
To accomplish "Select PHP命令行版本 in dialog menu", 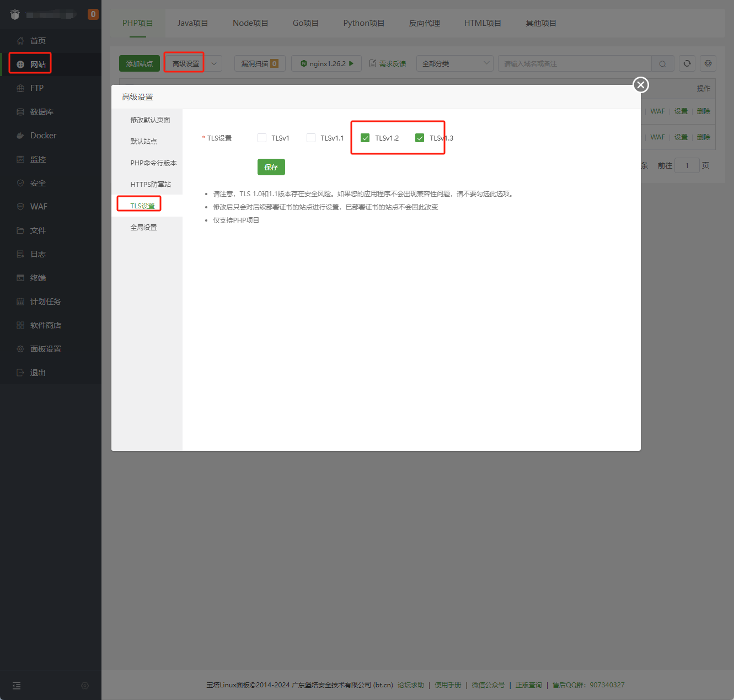I will (x=147, y=163).
